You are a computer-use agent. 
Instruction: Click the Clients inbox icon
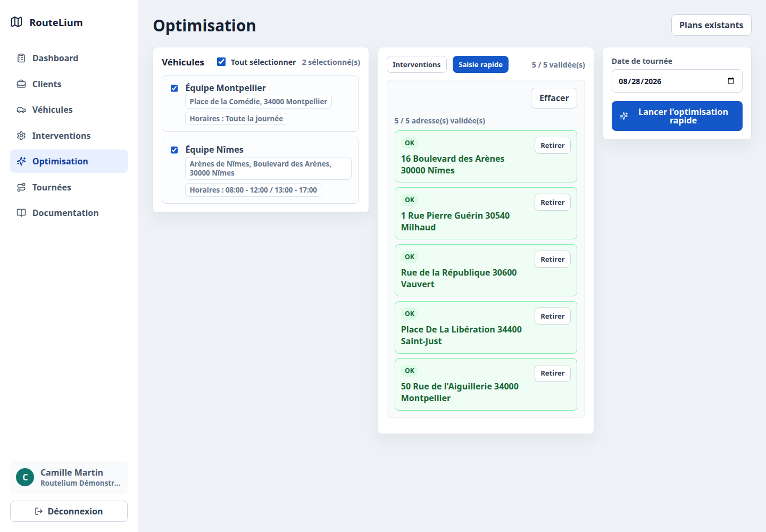coord(21,84)
